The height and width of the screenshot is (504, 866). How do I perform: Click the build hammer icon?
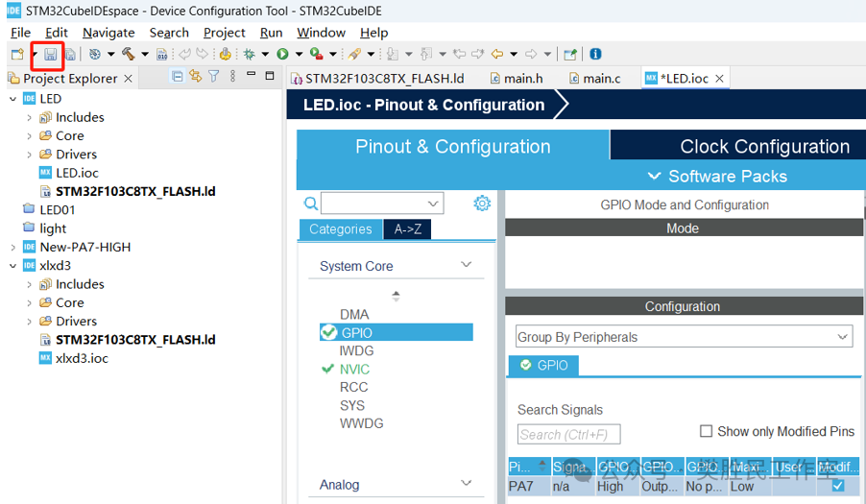pyautogui.click(x=128, y=54)
